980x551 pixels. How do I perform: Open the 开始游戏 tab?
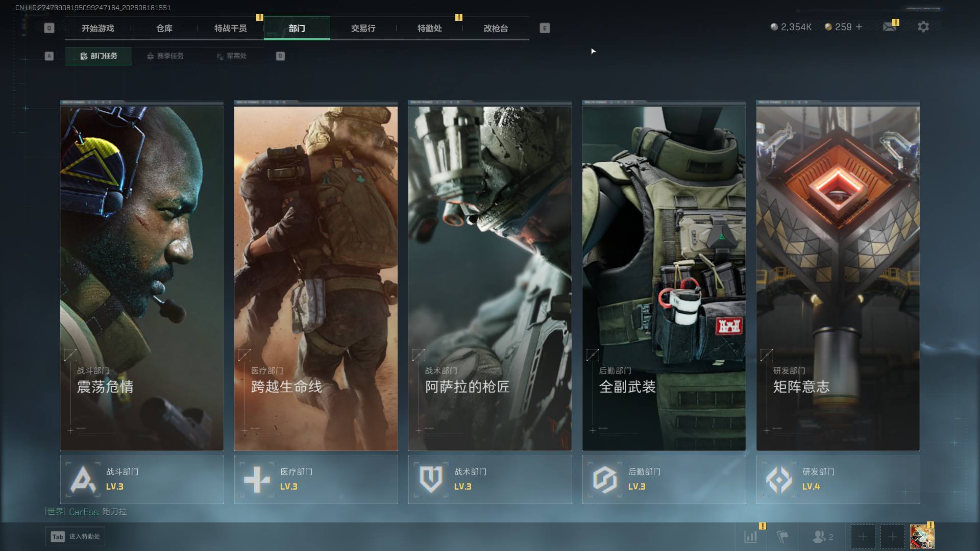tap(98, 28)
